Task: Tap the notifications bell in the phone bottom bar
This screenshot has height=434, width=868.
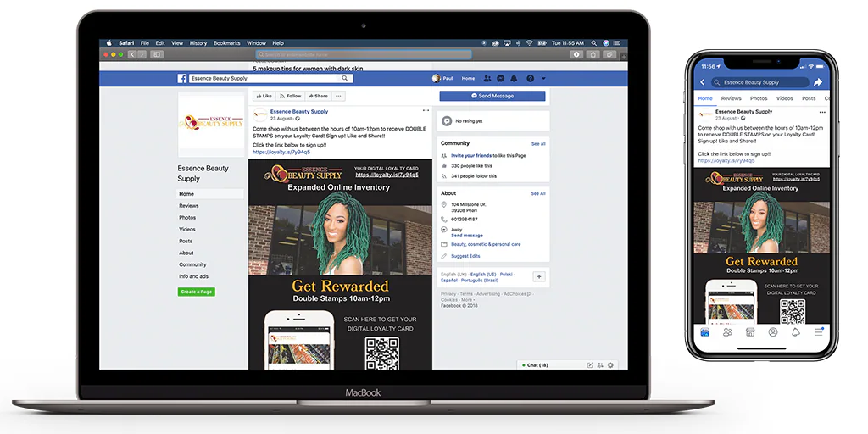Action: pyautogui.click(x=795, y=332)
